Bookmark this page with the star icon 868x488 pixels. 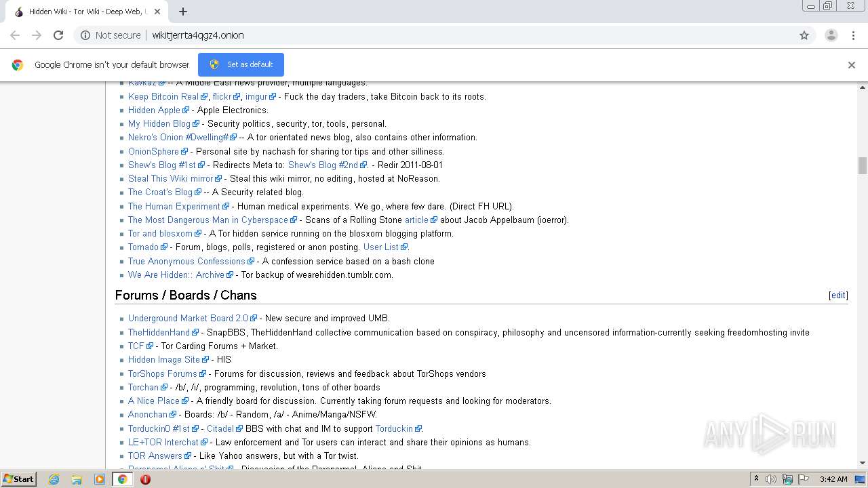click(804, 35)
